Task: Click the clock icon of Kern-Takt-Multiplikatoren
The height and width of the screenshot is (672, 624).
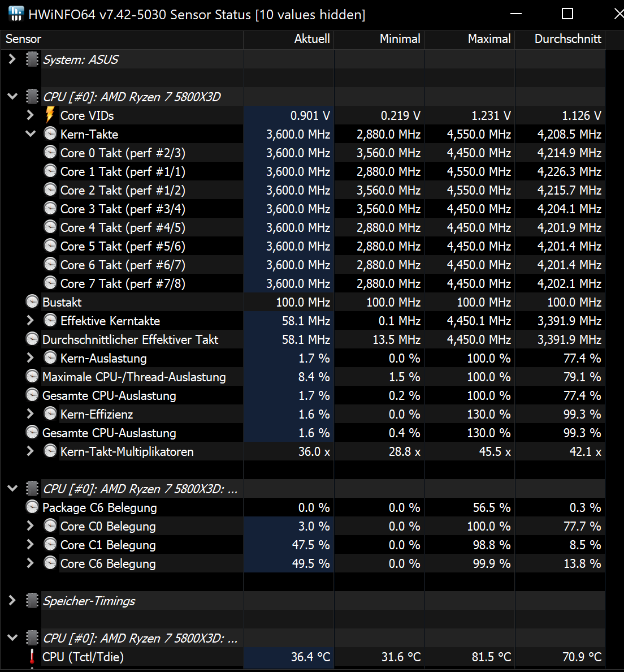Action: tap(50, 451)
